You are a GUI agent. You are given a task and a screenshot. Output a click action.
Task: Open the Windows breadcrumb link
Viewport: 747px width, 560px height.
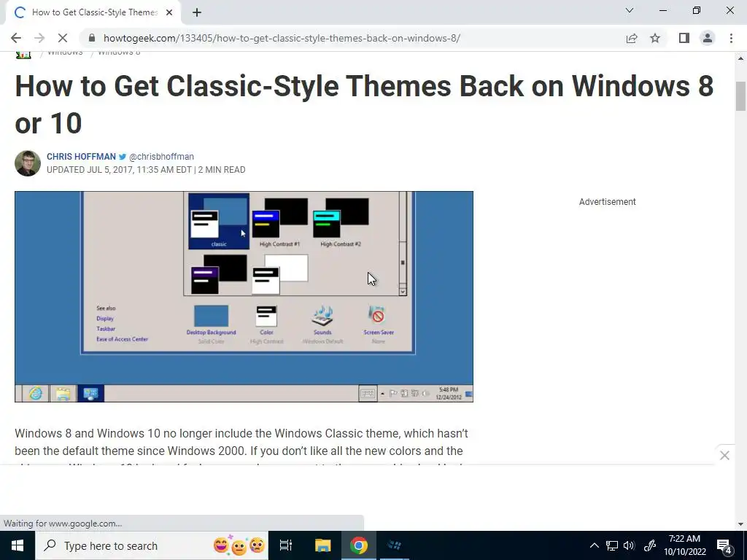pos(65,52)
